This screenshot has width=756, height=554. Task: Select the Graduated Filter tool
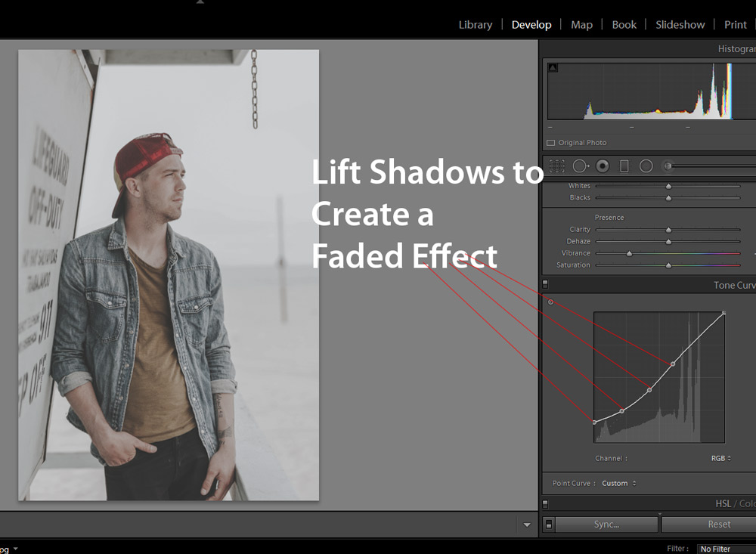pos(624,166)
